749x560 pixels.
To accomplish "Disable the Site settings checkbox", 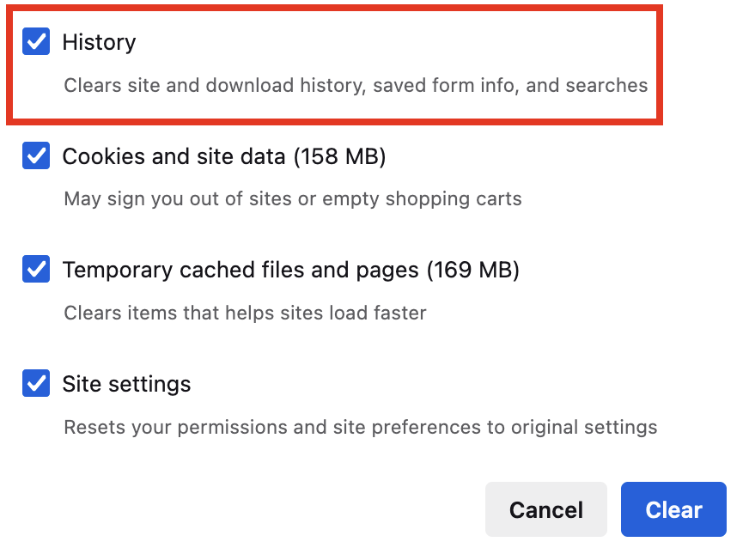I will point(36,383).
